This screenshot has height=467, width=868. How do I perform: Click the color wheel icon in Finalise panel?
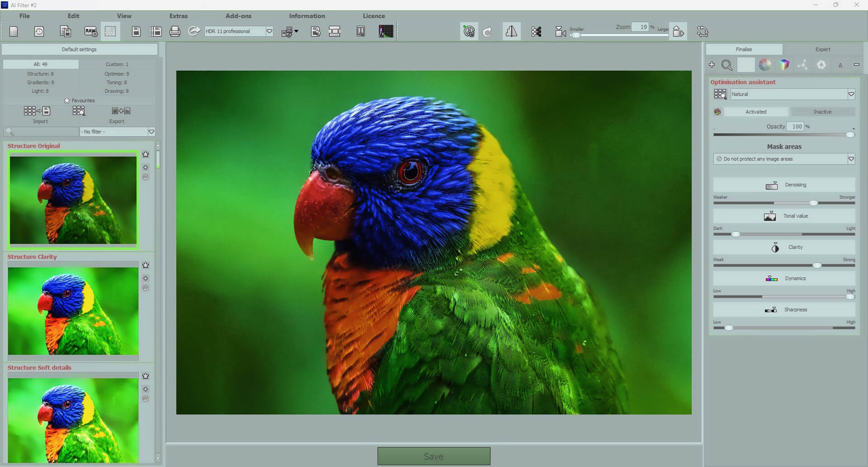764,65
